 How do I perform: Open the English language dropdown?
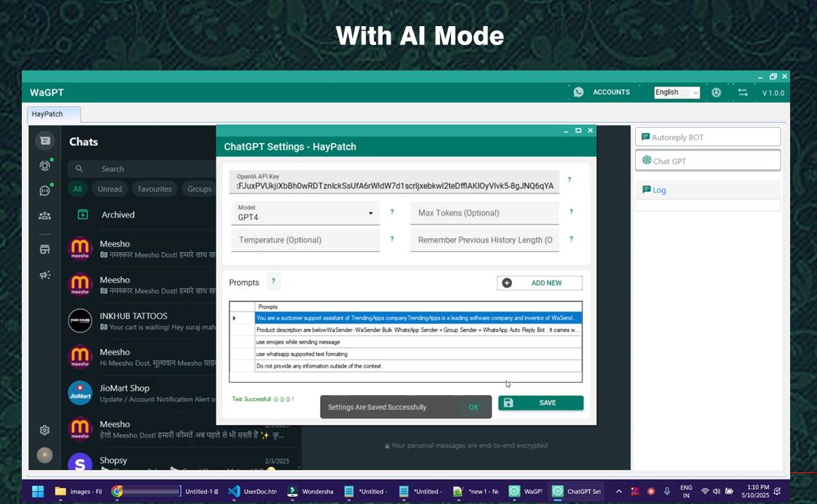677,92
